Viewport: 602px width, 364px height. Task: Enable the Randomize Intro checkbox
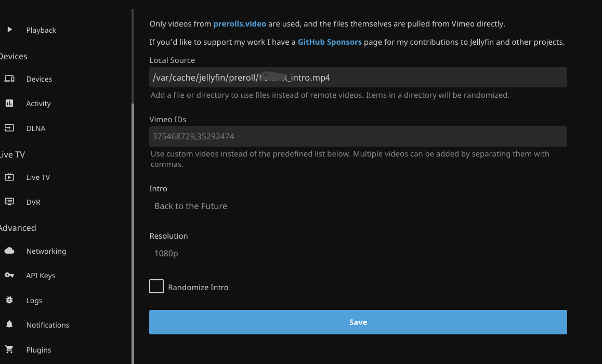click(x=156, y=287)
